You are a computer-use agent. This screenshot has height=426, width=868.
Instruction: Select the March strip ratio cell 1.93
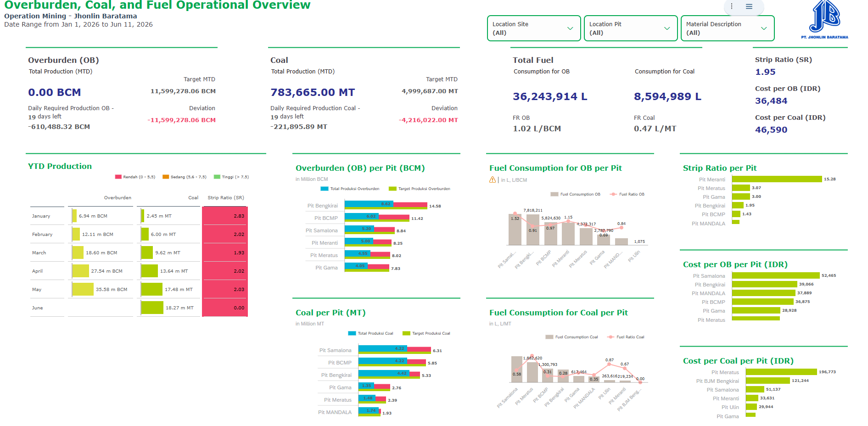[x=225, y=252]
